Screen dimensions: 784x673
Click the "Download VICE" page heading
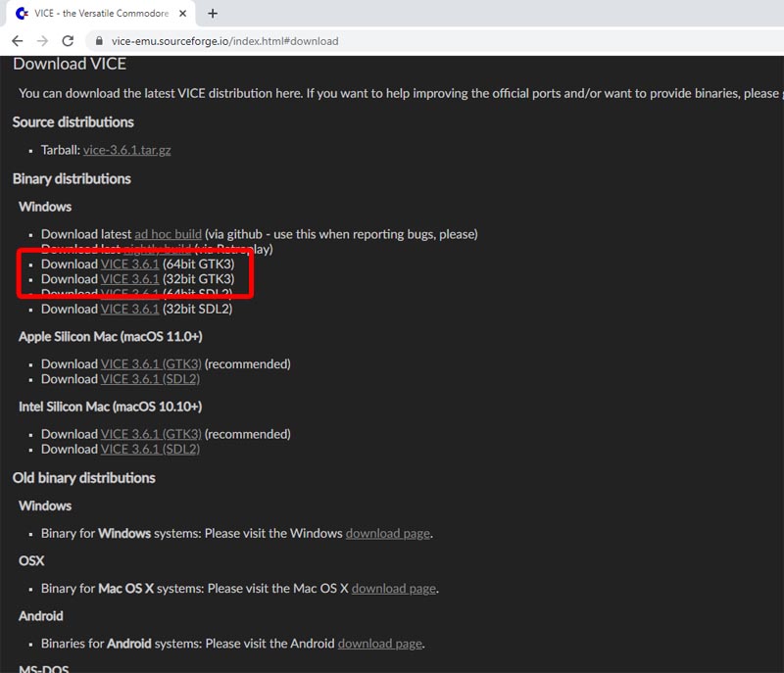tap(70, 64)
